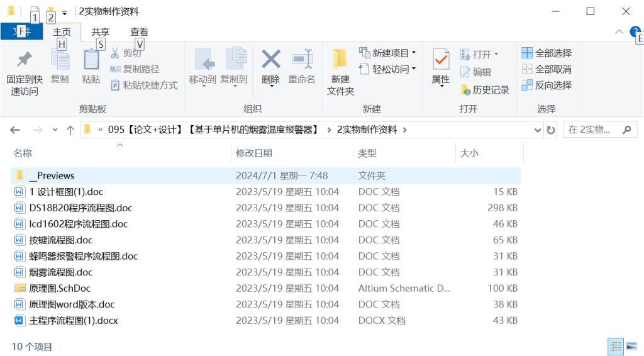Click 2实物制作资料 in breadcrumb
The width and height of the screenshot is (644, 356).
(x=367, y=130)
